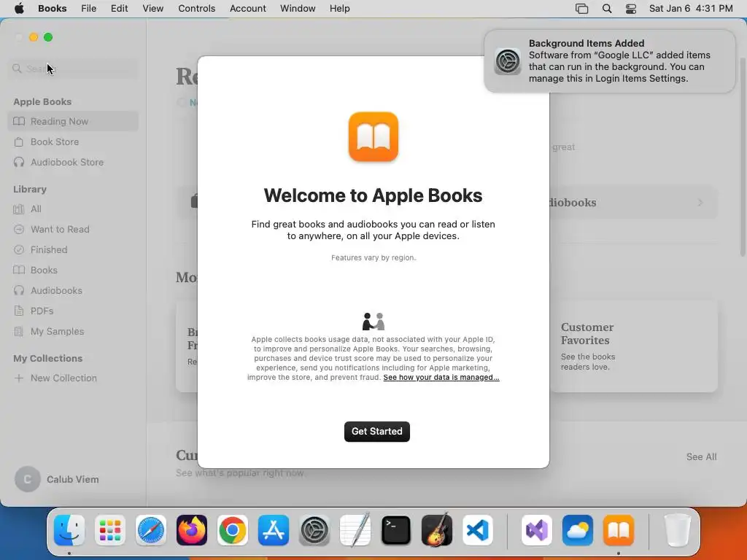Select Reading Now in sidebar
Screen dimensions: 747x560
coord(73,122)
